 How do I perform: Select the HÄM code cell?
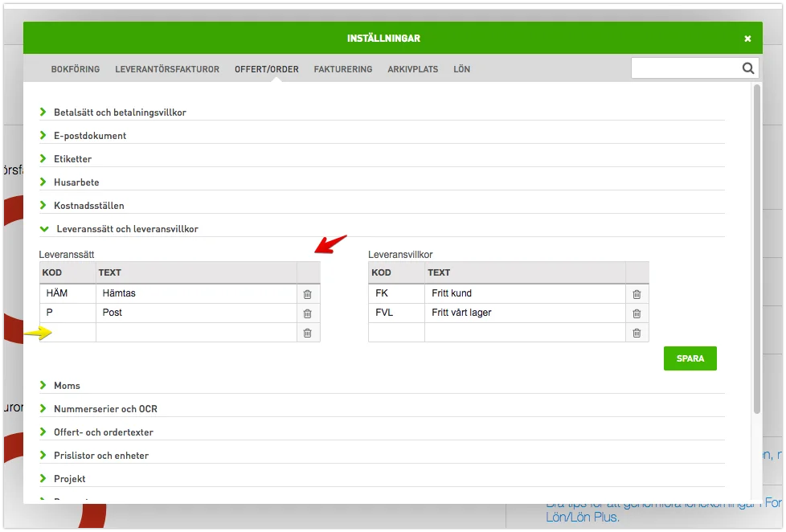[68, 293]
